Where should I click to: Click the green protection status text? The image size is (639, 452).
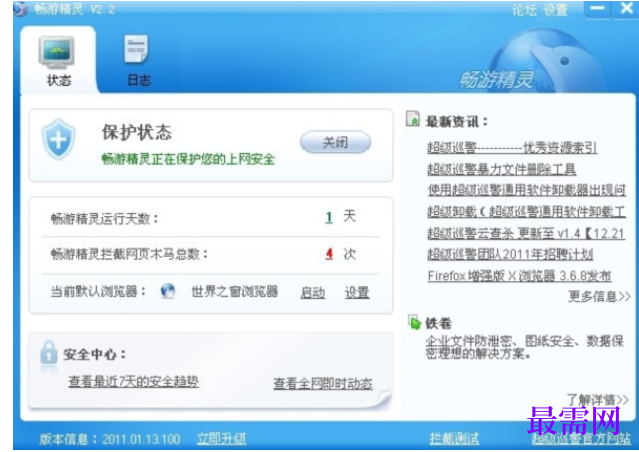pyautogui.click(x=188, y=159)
